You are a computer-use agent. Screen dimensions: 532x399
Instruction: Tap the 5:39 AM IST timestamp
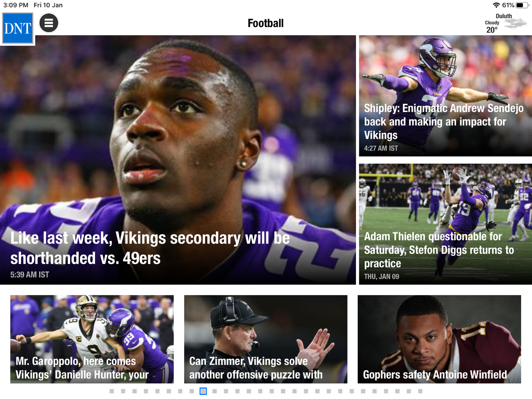coord(30,275)
